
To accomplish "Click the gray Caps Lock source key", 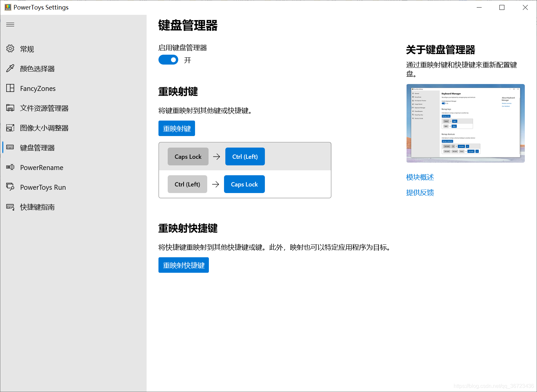I will (188, 156).
